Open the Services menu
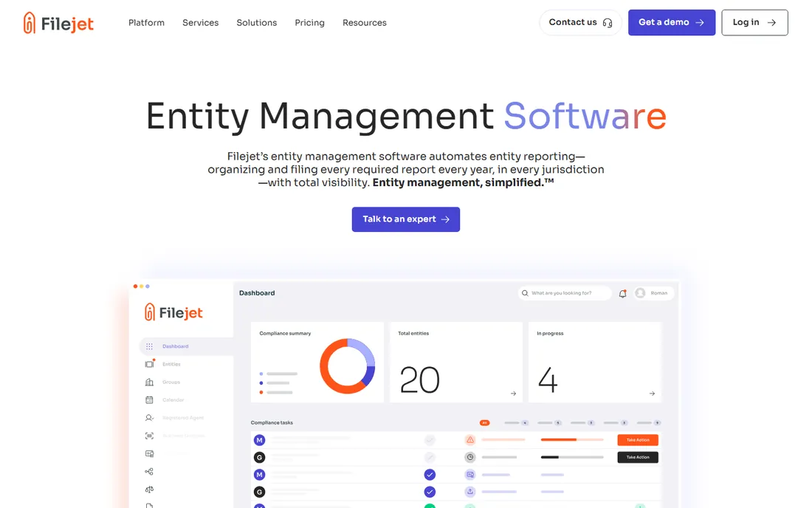This screenshot has width=812, height=508. [x=200, y=23]
